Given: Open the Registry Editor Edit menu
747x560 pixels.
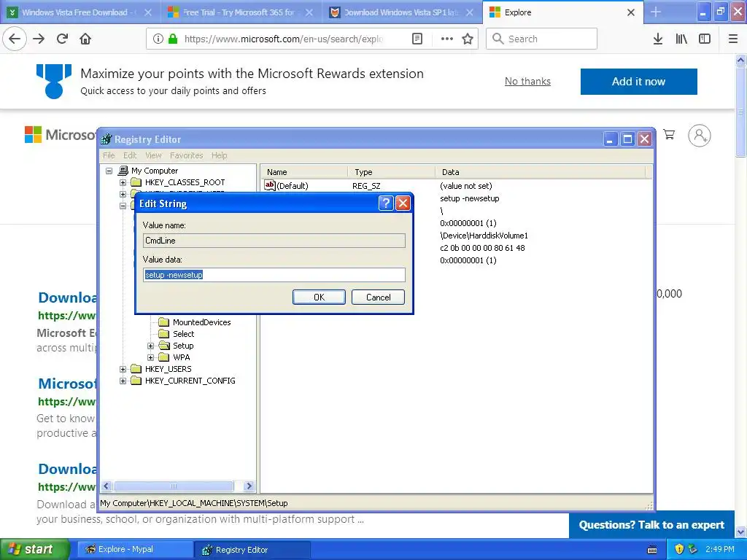Looking at the screenshot, I should (130, 155).
